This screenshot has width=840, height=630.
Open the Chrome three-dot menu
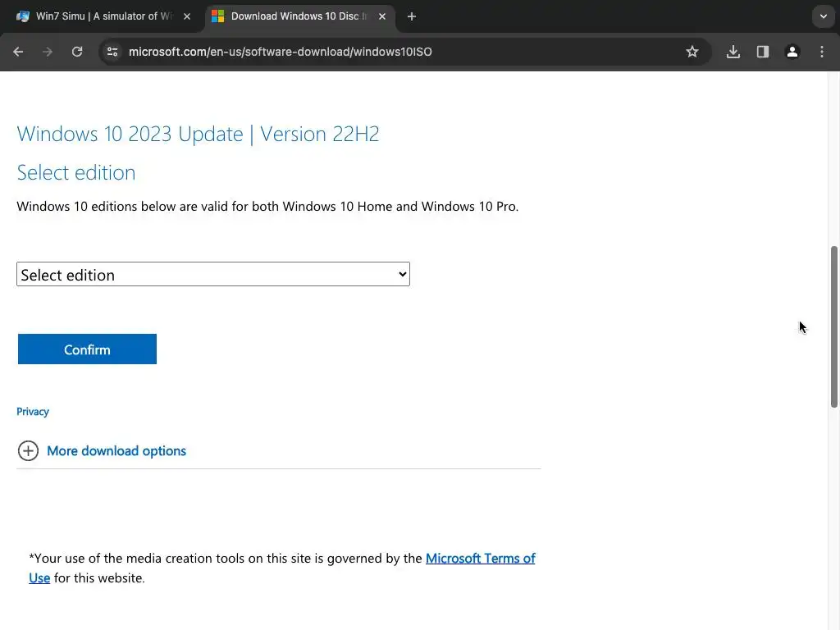pyautogui.click(x=822, y=52)
